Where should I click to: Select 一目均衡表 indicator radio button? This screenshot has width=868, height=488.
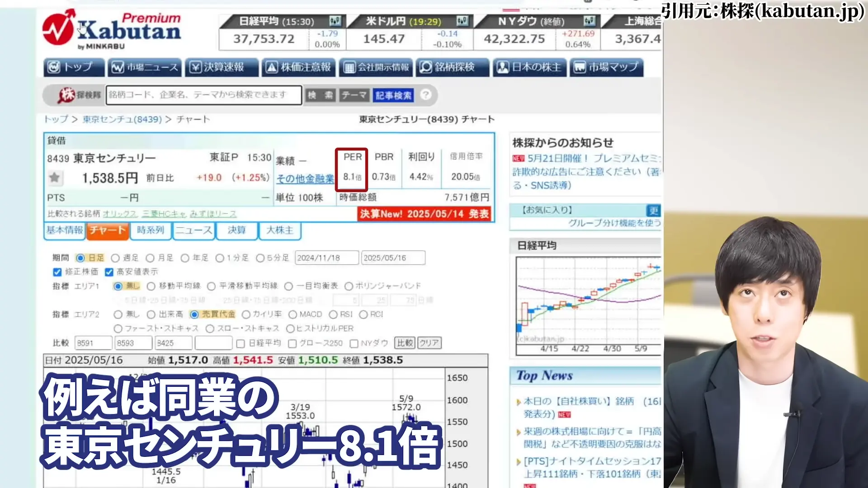[x=288, y=286]
